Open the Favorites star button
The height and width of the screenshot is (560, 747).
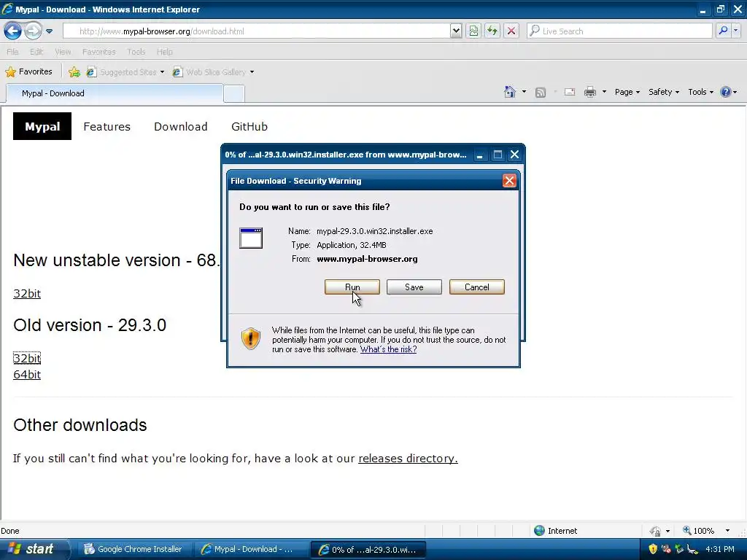point(28,72)
